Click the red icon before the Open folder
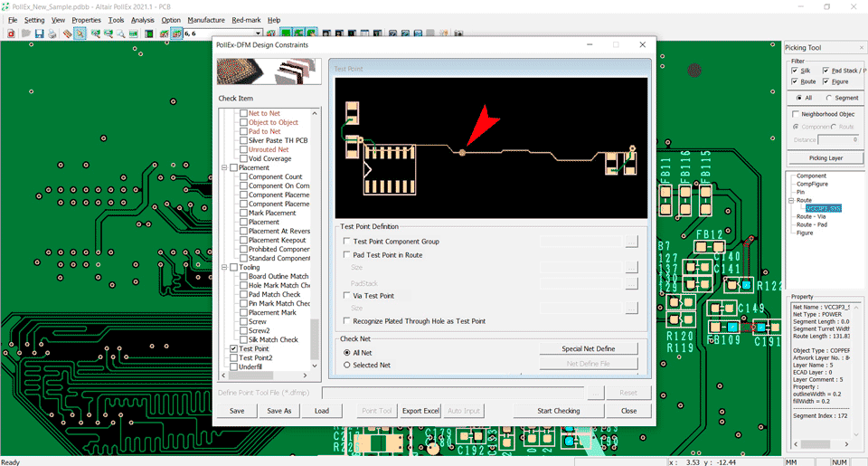 [x=11, y=33]
